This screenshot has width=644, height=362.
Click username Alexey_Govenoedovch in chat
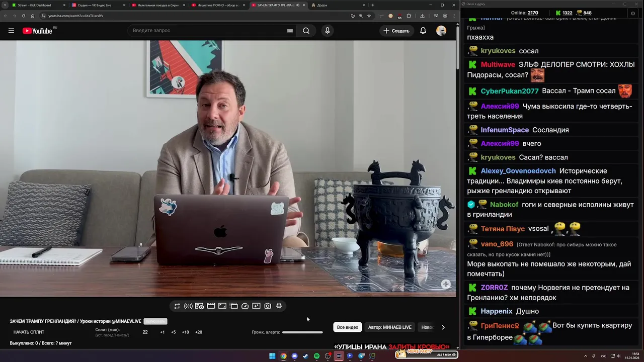click(518, 171)
